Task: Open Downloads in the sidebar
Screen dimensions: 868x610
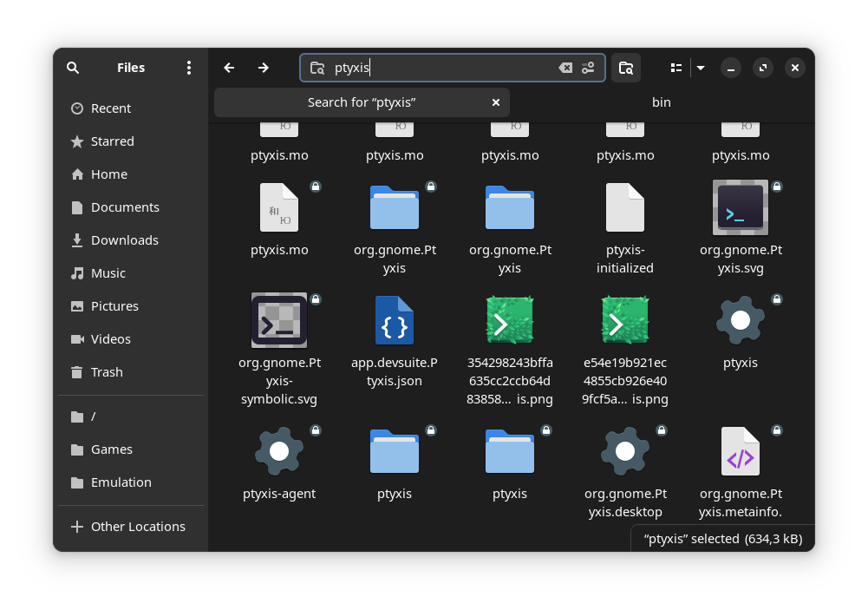Action: click(131, 240)
